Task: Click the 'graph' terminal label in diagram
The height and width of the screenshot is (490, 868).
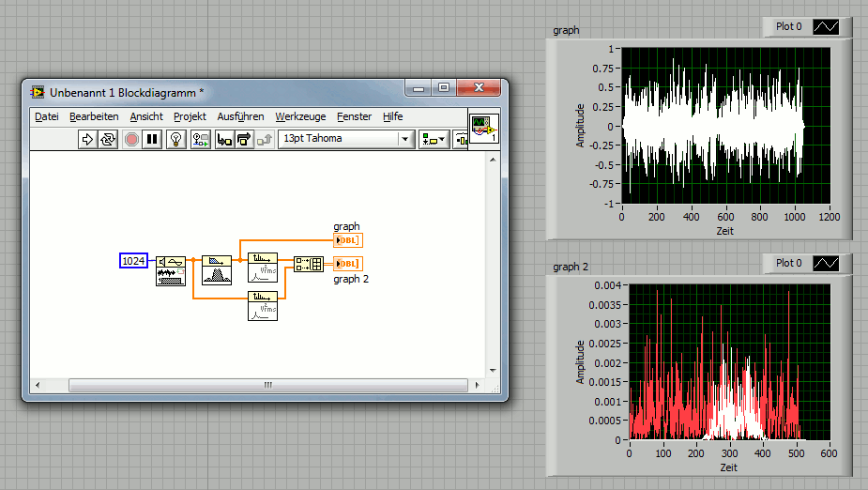Action: point(346,226)
